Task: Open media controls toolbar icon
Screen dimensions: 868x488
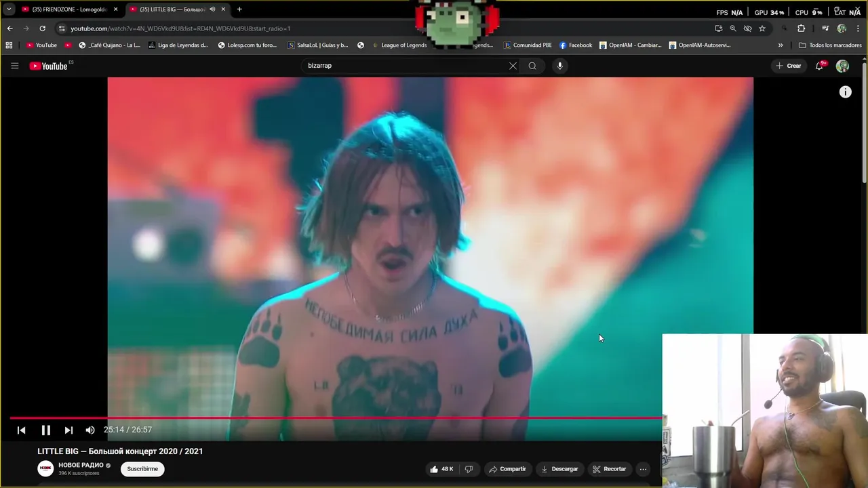Action: pyautogui.click(x=825, y=28)
